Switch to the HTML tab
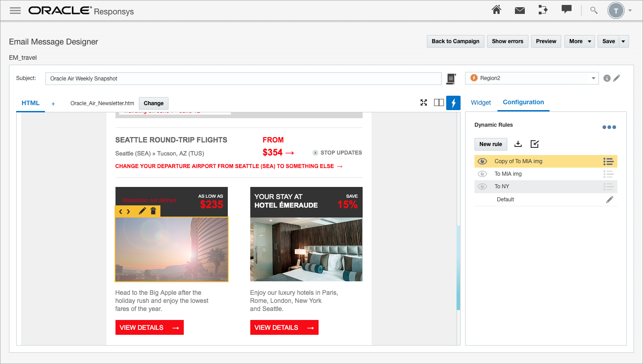The width and height of the screenshot is (643, 364). tap(31, 103)
